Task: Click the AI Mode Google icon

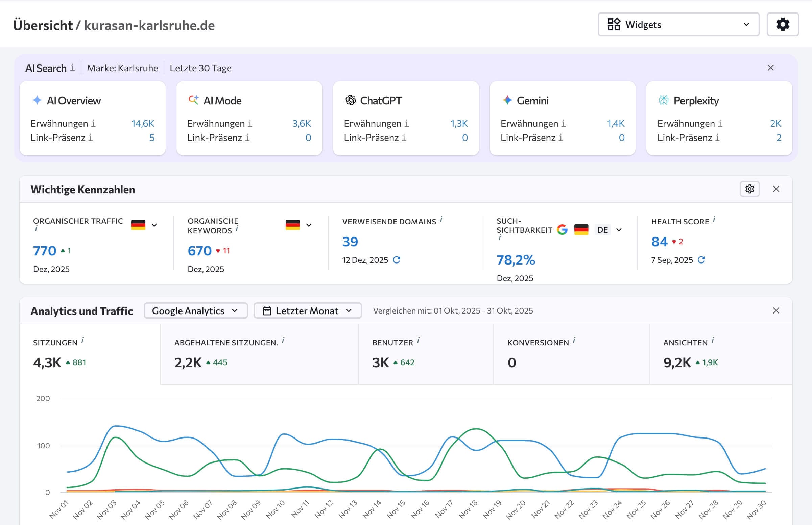Action: click(194, 100)
